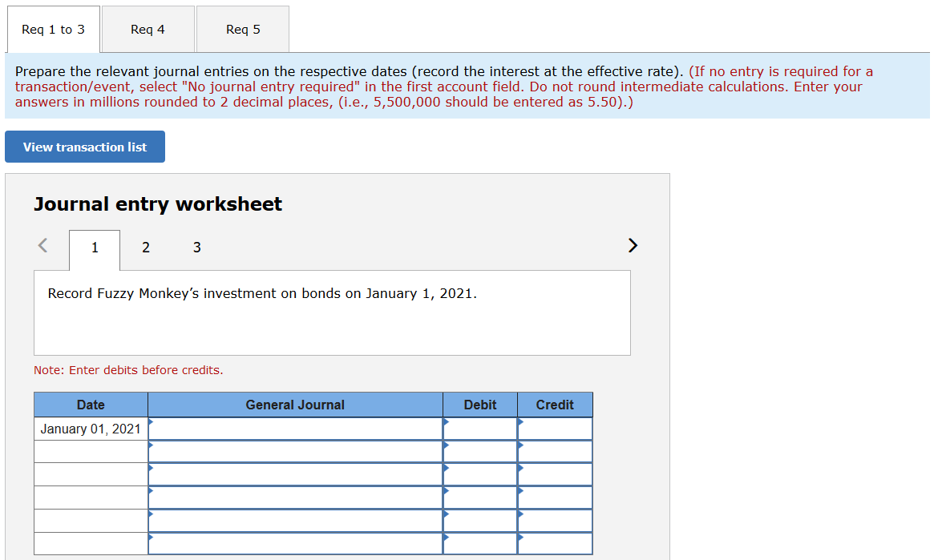Open journal entry worksheet page 2
938x560 pixels.
145,248
